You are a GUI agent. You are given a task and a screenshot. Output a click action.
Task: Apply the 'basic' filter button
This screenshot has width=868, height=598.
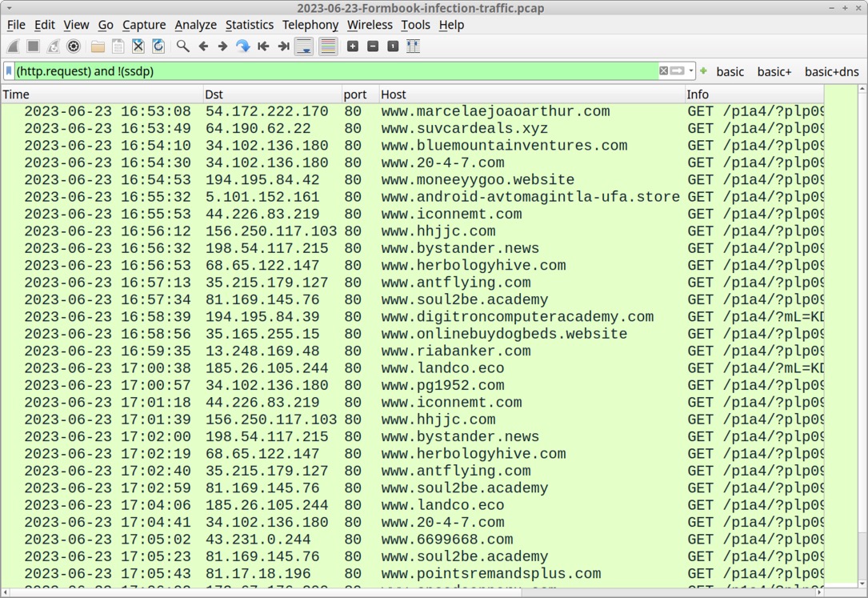tap(730, 71)
